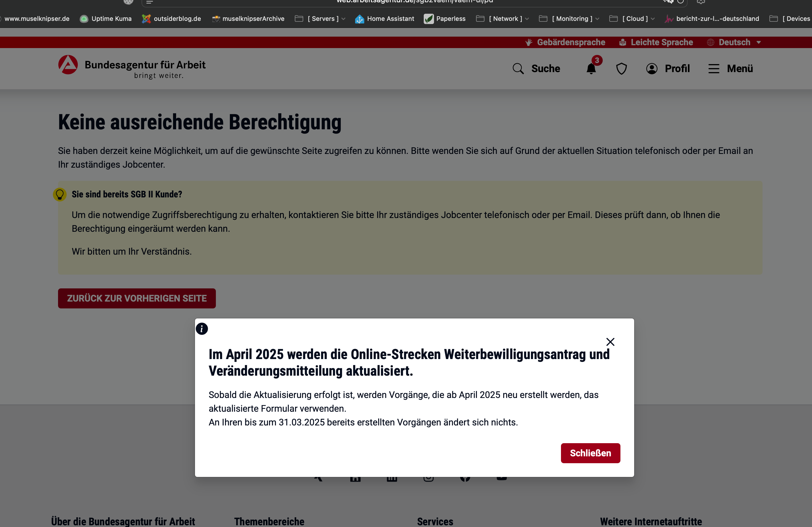The width and height of the screenshot is (812, 527).
Task: Open the Gebärdensprache link
Action: (x=565, y=42)
